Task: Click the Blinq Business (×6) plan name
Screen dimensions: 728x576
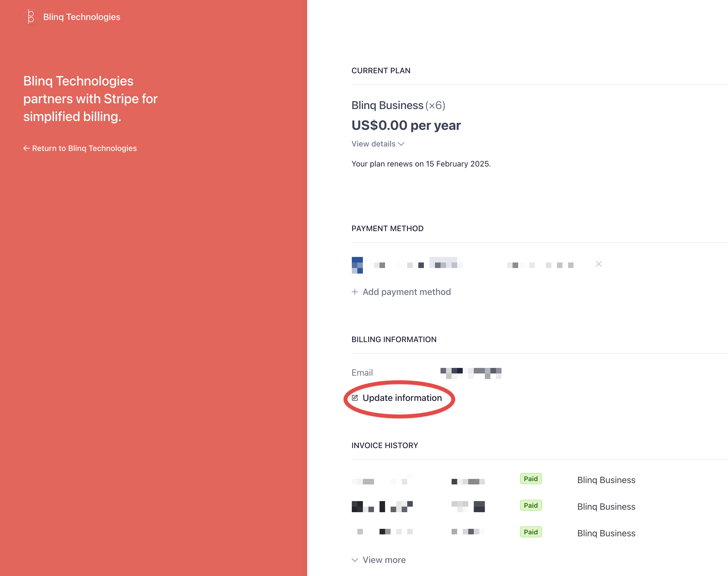Action: 399,105
